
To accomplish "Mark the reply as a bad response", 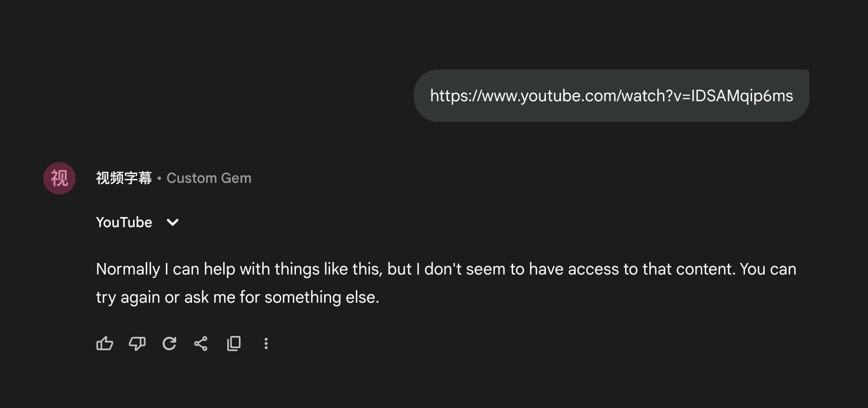I will pos(137,344).
